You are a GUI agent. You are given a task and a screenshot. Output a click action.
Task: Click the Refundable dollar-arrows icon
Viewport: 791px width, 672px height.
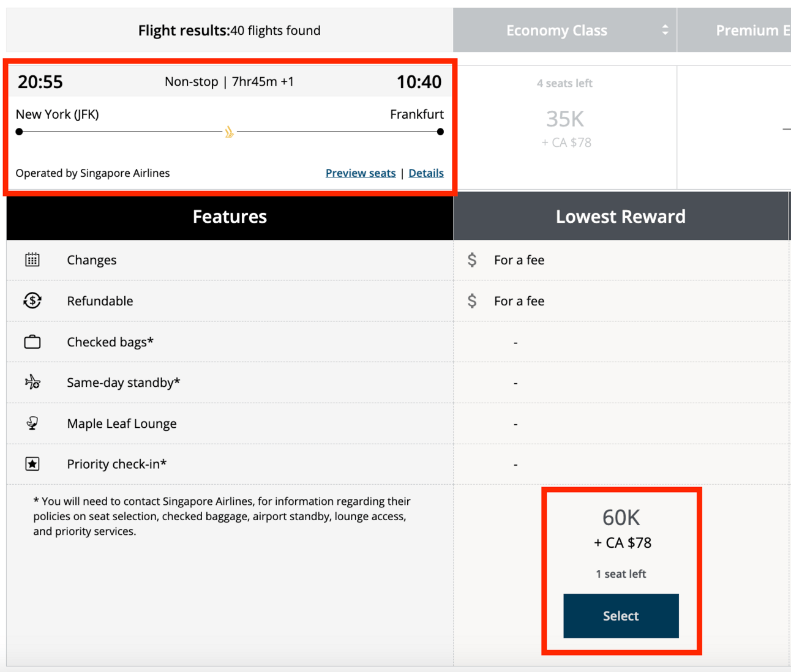tap(32, 301)
